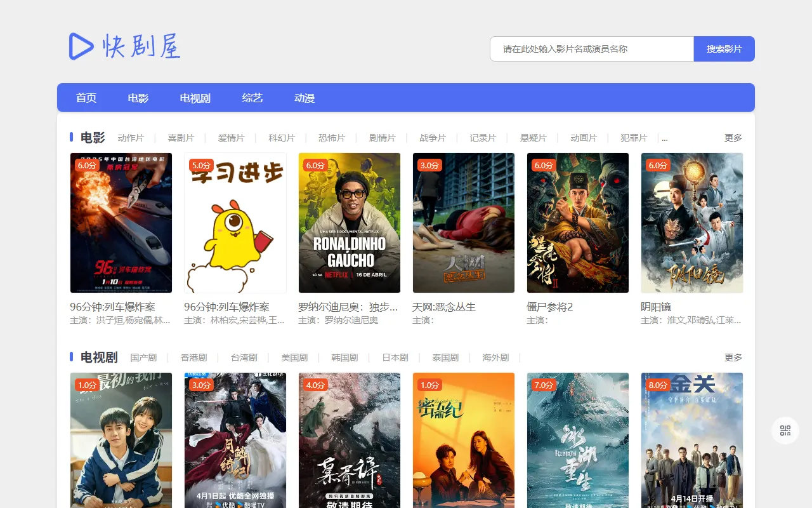
Task: Expand 更多 in the 电视剧 section
Action: click(733, 358)
